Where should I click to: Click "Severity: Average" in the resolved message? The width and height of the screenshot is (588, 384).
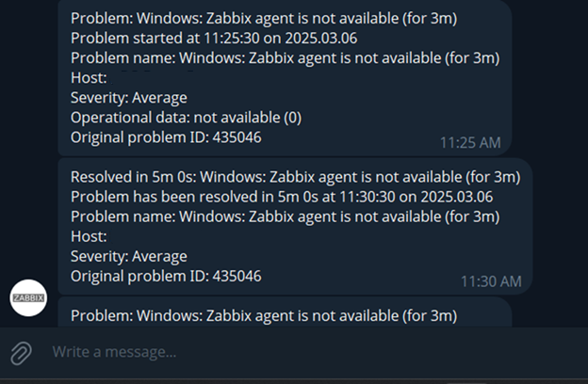tap(129, 257)
